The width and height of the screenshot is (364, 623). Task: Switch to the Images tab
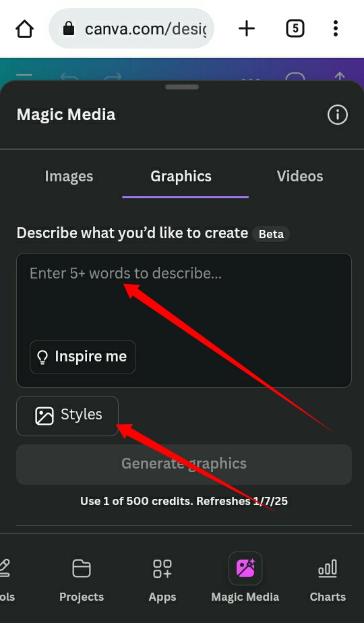pyautogui.click(x=69, y=177)
